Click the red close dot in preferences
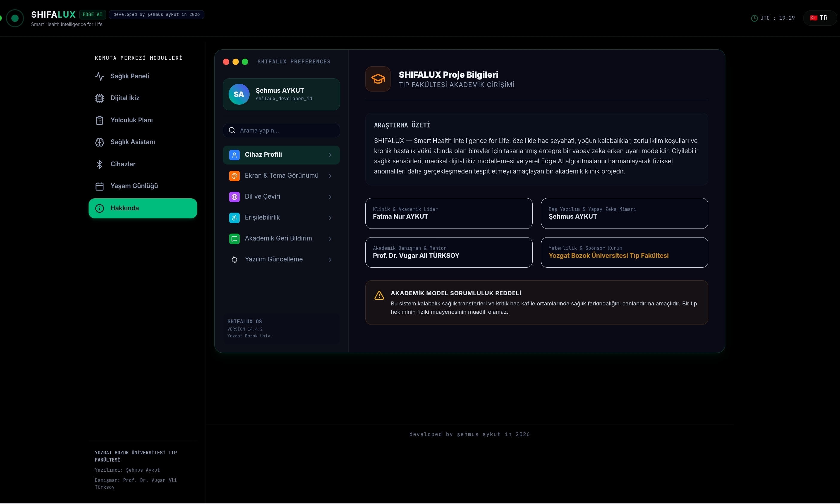840x504 pixels. 226,62
